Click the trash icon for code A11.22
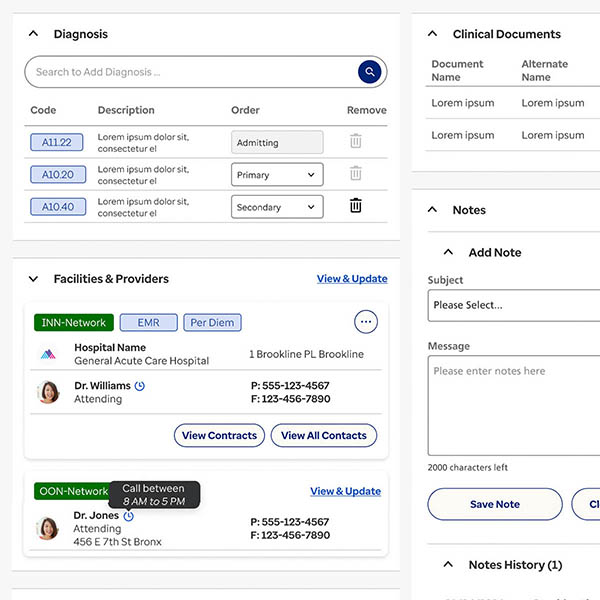 355,142
